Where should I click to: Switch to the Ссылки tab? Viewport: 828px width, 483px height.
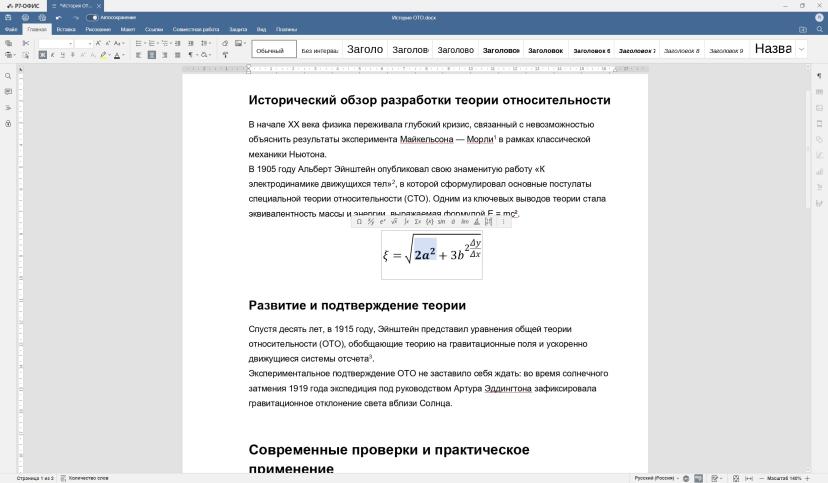click(x=154, y=30)
